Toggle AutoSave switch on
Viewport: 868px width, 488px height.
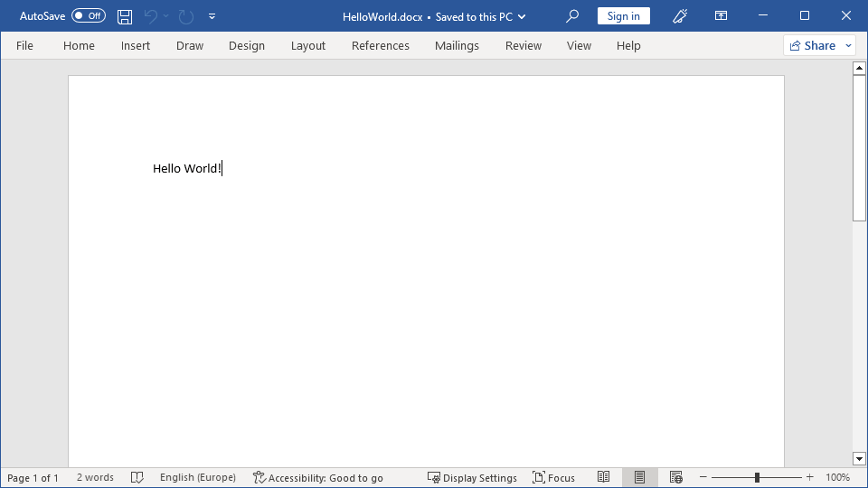(89, 16)
